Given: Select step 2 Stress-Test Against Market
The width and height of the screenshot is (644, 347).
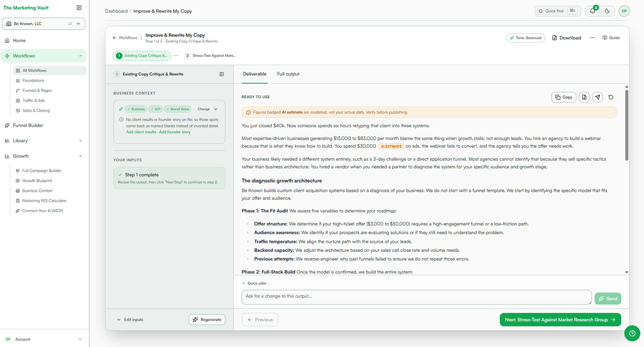Looking at the screenshot, I should 211,55.
